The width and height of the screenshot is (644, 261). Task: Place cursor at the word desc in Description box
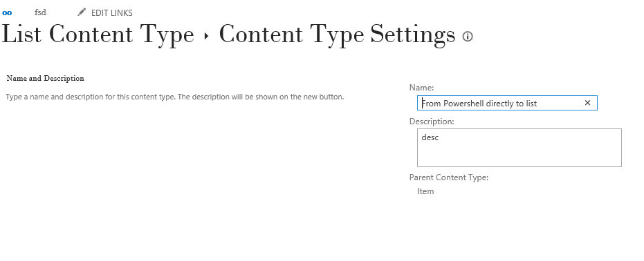click(x=430, y=137)
